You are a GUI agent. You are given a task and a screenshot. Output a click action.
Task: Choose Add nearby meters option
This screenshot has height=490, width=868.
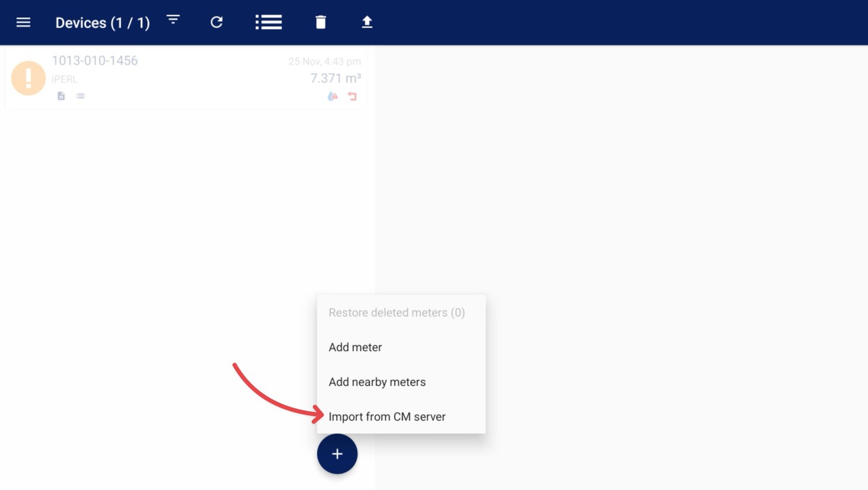[x=377, y=382]
